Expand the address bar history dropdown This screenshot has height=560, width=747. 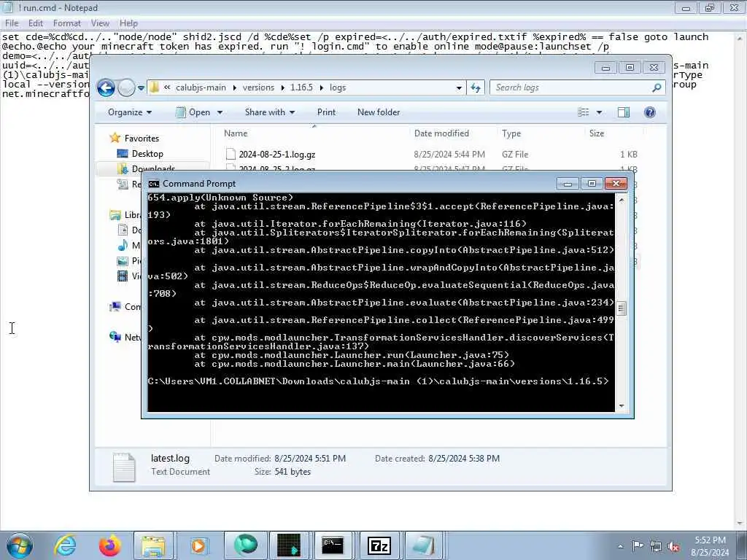point(459,88)
